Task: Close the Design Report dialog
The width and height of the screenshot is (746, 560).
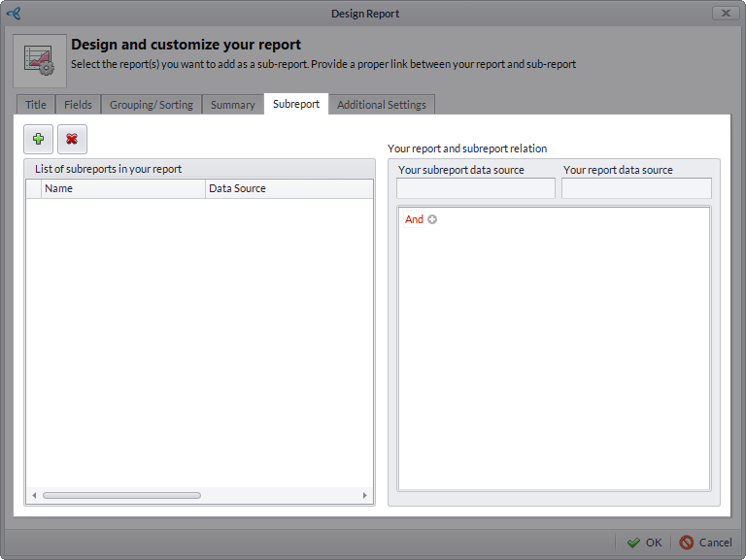Action: click(726, 14)
